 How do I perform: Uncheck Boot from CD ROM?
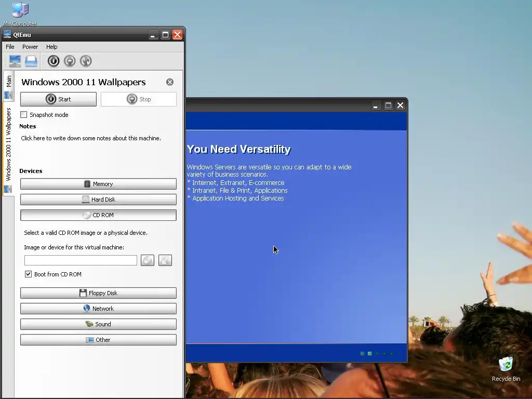pos(28,274)
